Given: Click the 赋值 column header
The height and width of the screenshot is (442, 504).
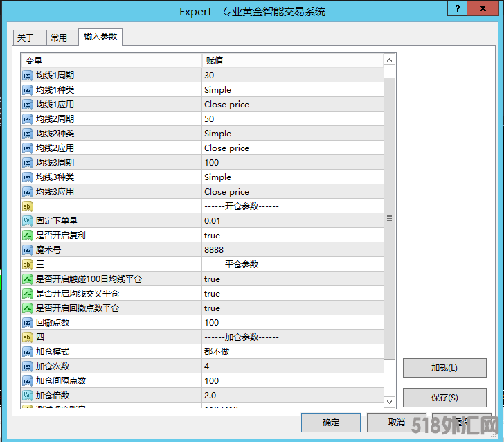Looking at the screenshot, I should (x=293, y=60).
